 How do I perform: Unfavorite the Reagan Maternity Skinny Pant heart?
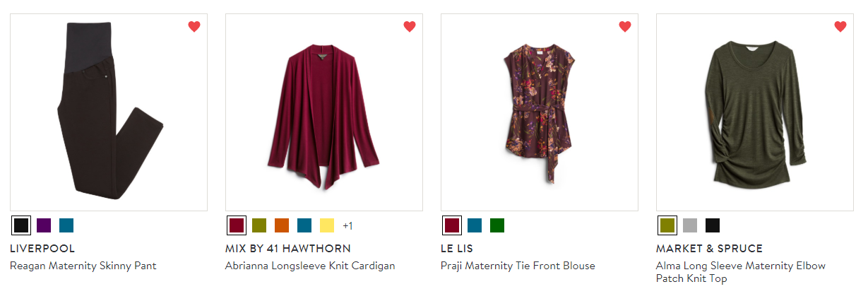[x=194, y=27]
